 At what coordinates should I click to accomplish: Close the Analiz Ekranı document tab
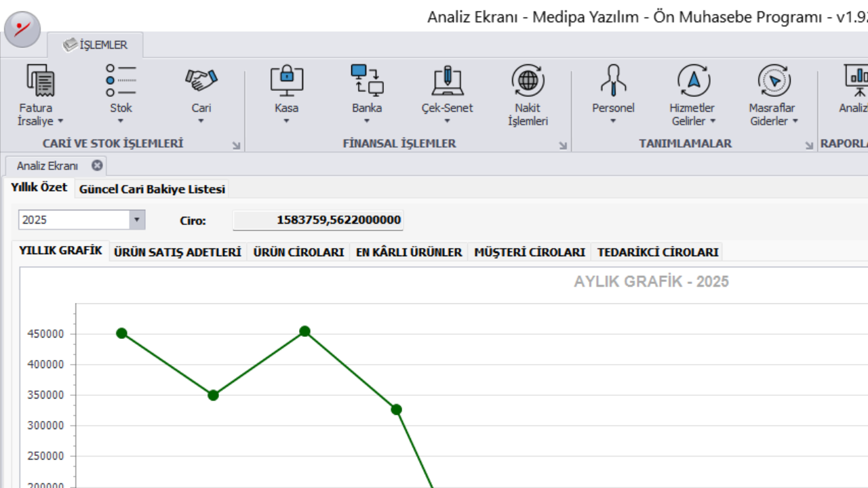click(x=97, y=165)
